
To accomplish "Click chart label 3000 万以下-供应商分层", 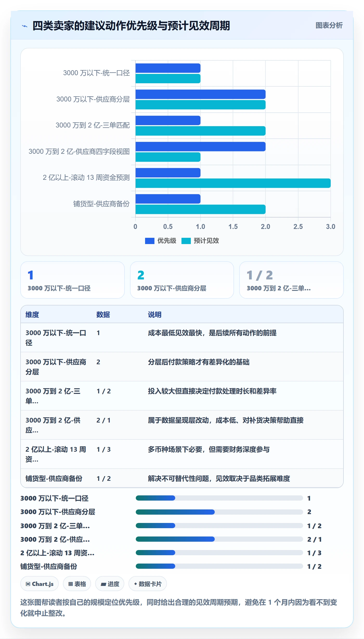I will point(93,99).
